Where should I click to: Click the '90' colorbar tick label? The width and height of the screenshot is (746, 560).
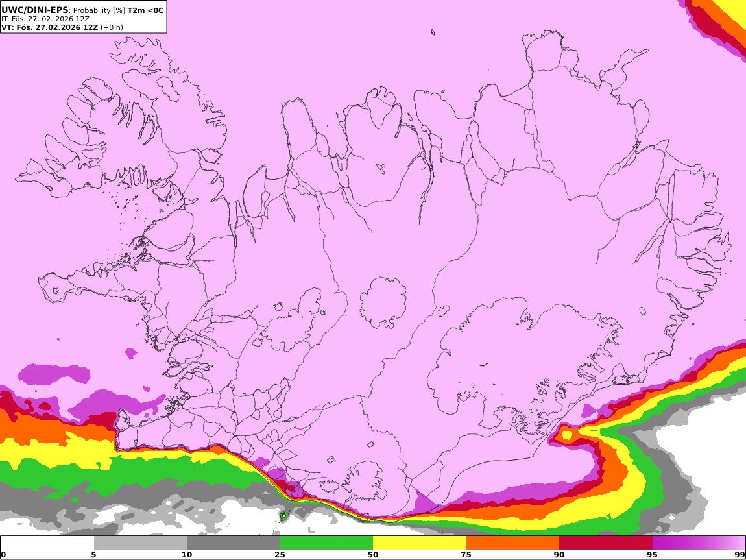[x=559, y=555]
